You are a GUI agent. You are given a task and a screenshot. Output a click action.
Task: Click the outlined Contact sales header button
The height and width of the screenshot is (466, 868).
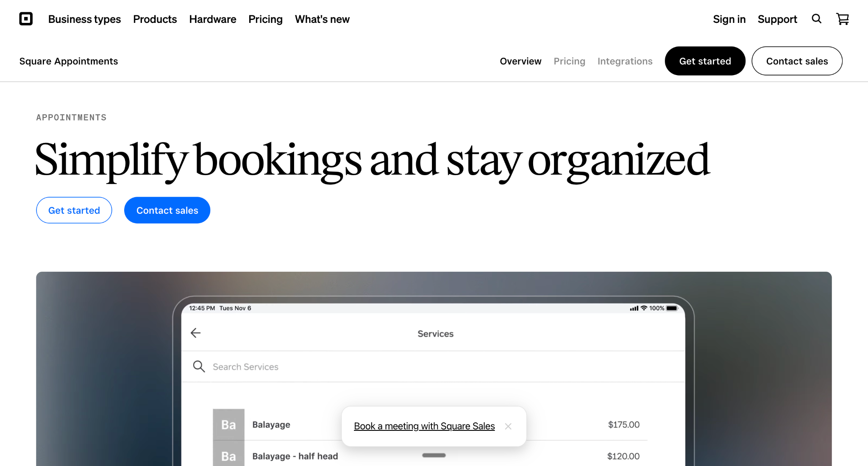tap(797, 61)
